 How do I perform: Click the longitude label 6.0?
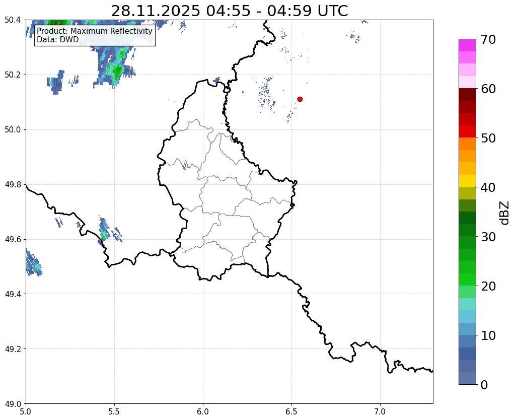point(203,411)
